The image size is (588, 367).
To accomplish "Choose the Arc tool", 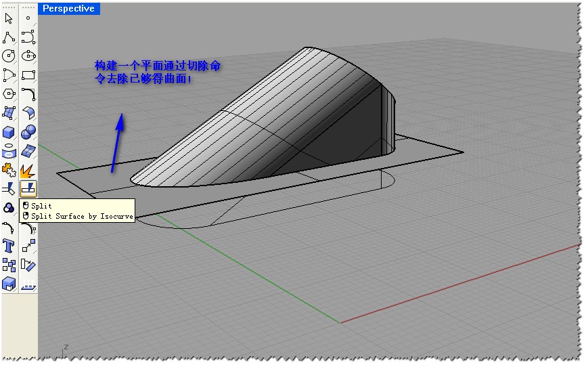I will coord(9,75).
